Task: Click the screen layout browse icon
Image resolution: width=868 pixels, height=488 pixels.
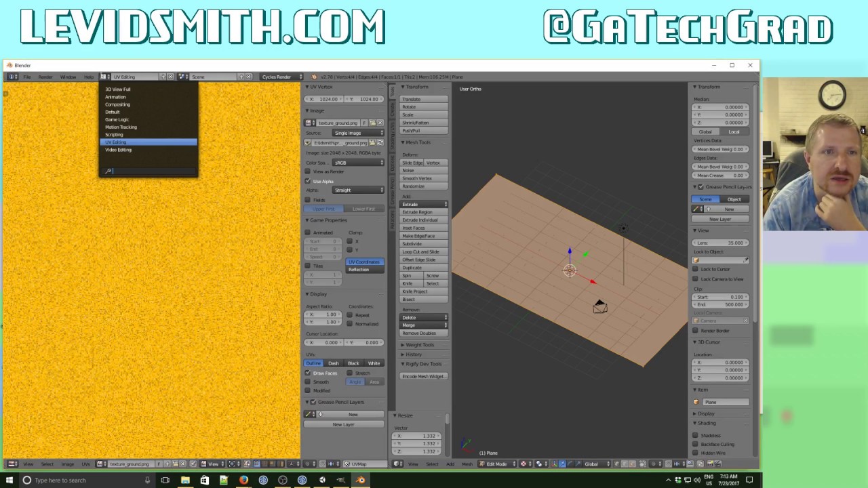Action: (104, 77)
